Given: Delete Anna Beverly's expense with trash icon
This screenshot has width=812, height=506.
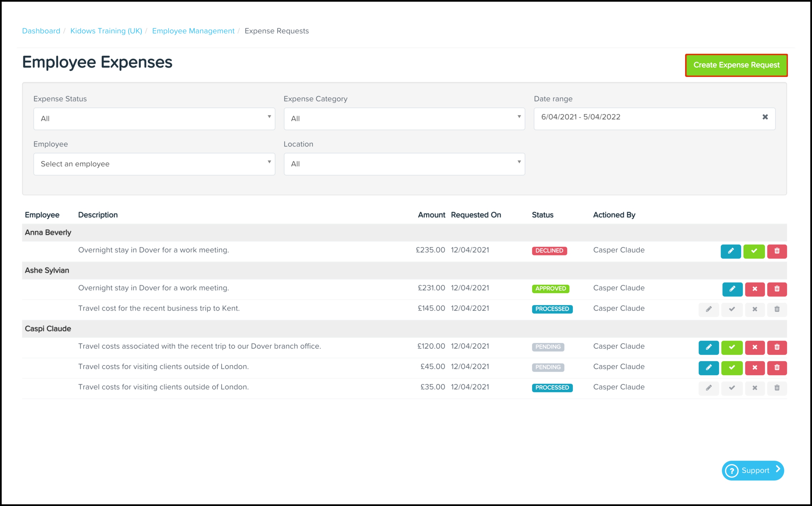Looking at the screenshot, I should tap(777, 251).
